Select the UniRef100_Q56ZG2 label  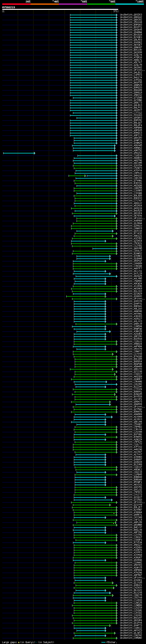click(131, 153)
